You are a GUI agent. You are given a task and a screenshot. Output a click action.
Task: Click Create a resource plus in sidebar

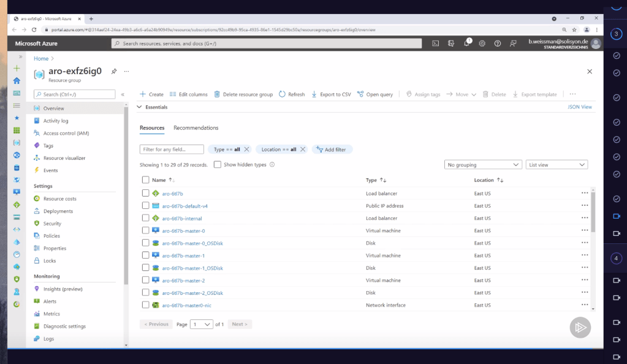17,69
